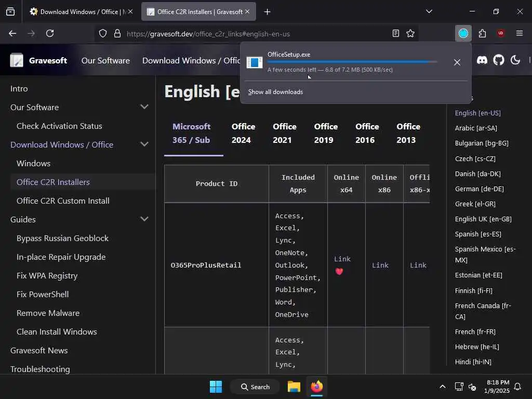Switch to Office 2021 tab

pyautogui.click(x=284, y=134)
